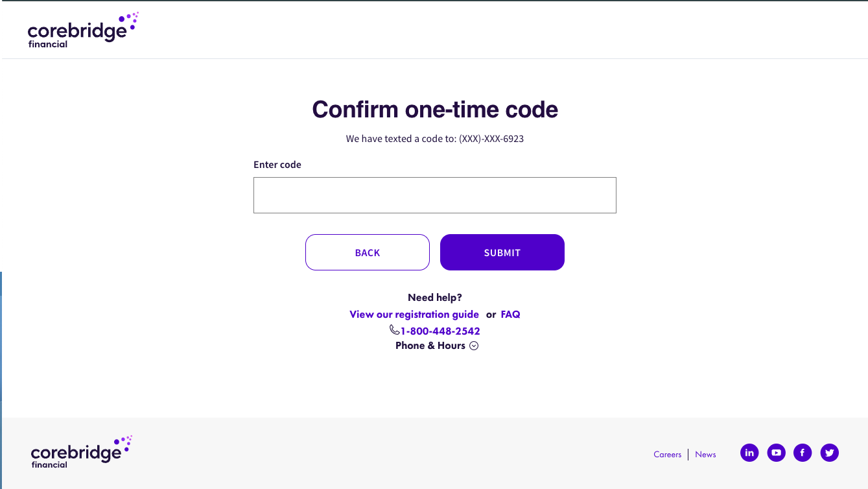Open the LinkedIn social icon
868x489 pixels.
[x=749, y=453]
